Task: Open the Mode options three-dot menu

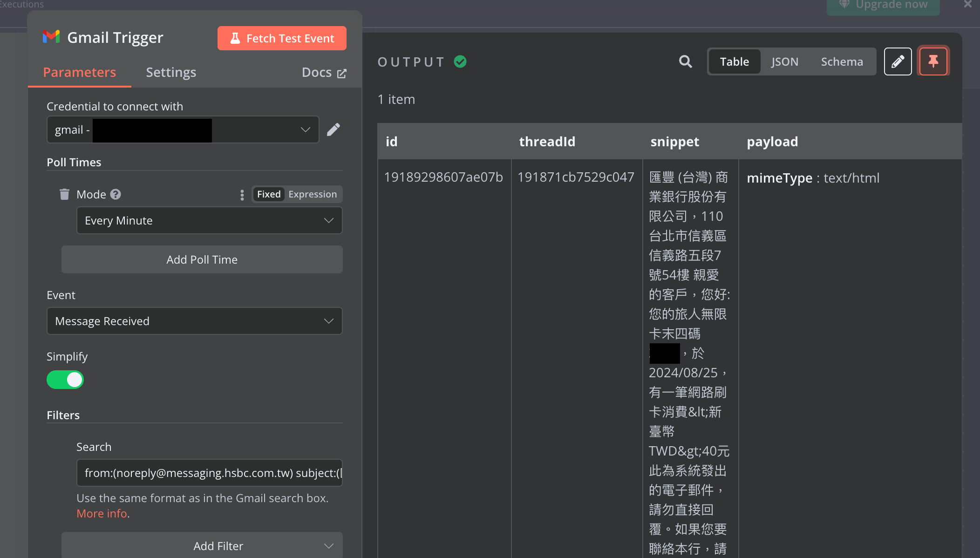Action: point(242,195)
